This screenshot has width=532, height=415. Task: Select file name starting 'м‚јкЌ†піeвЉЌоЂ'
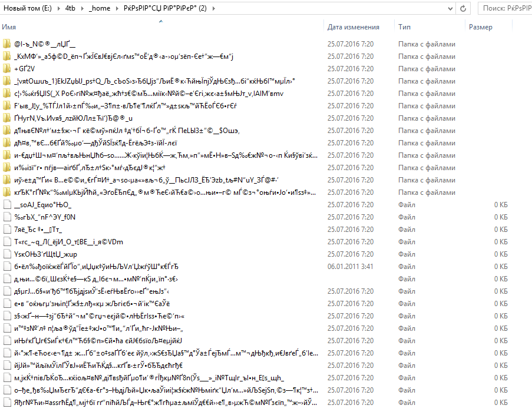[149, 378]
